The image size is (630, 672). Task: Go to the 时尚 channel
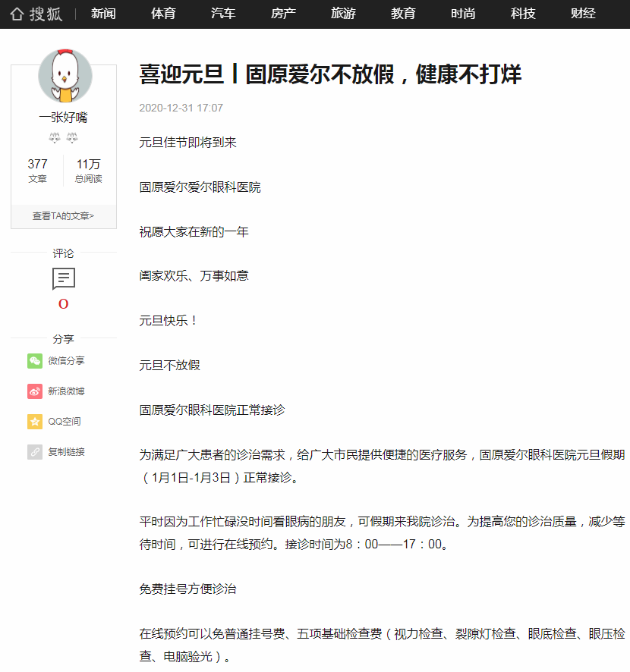463,14
